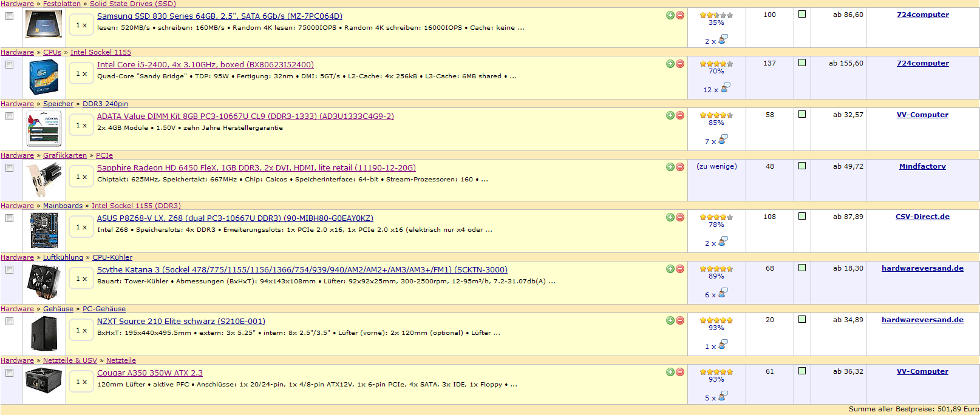
Task: Open the 2 x user reviews icon for Samsung SSD
Action: point(723,39)
